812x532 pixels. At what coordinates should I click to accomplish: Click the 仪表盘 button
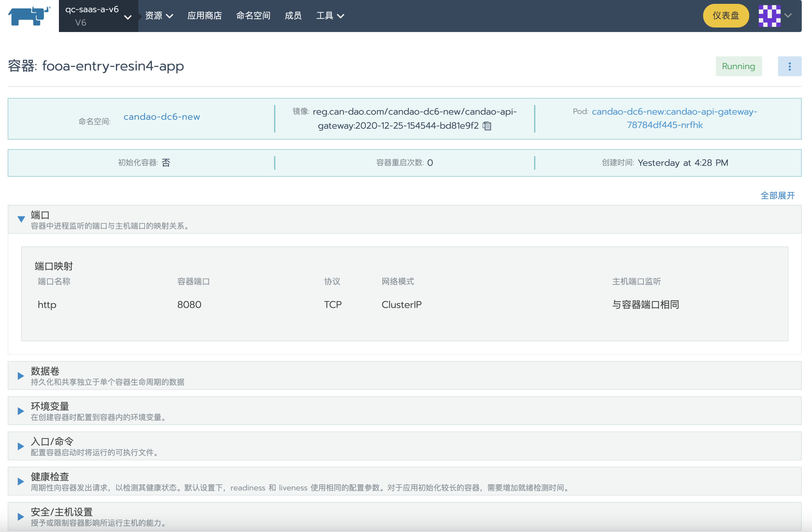726,16
